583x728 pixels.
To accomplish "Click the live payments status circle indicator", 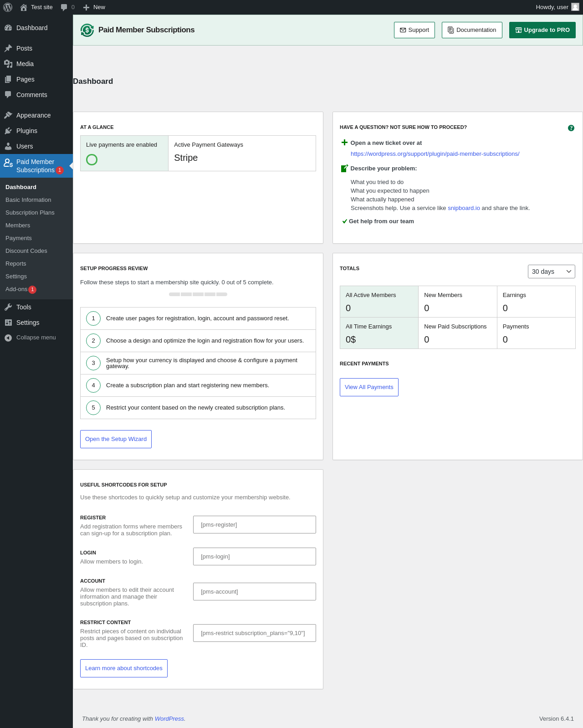I will point(92,160).
